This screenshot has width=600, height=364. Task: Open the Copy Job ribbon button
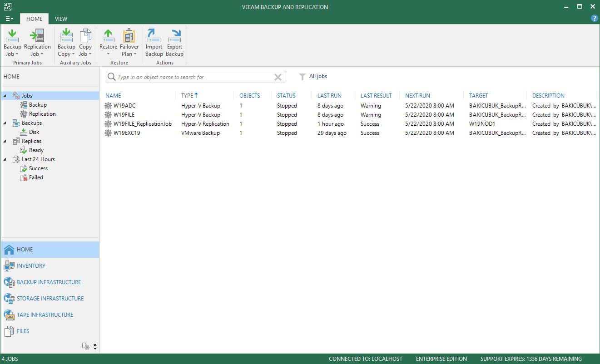85,43
